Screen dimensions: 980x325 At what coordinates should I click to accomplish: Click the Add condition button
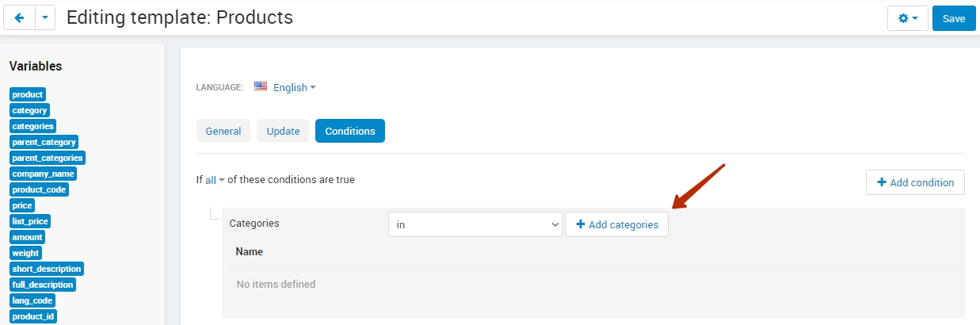click(x=915, y=182)
